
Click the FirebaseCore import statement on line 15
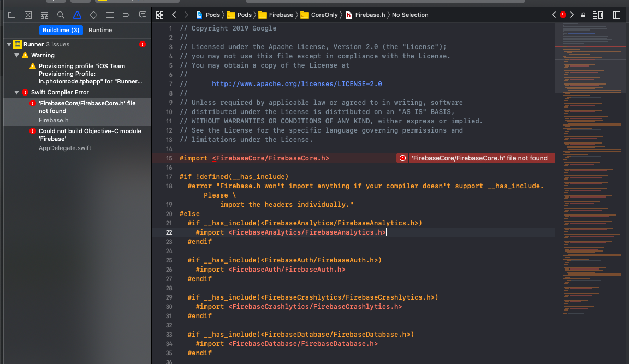point(254,158)
